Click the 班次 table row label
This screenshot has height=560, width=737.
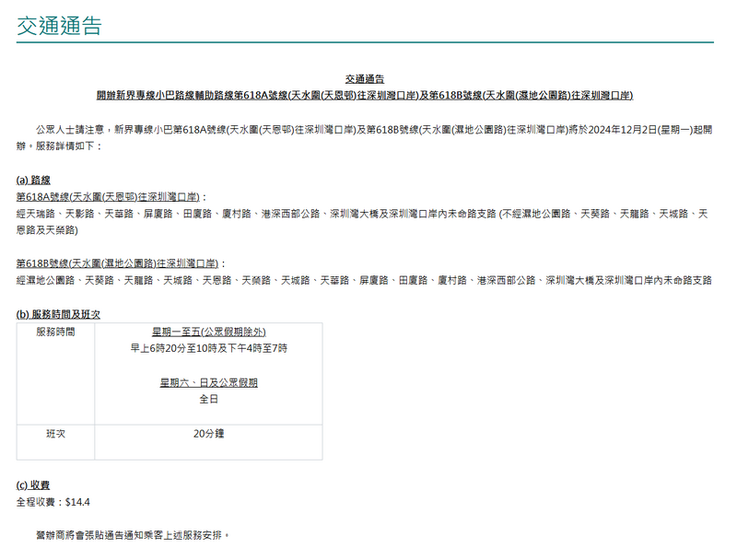(55, 433)
